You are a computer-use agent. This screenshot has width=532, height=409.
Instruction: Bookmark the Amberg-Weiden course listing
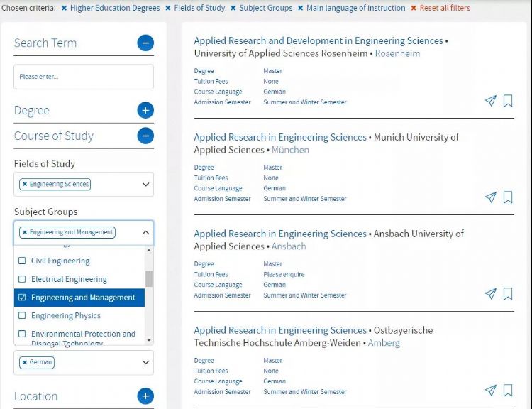point(508,390)
